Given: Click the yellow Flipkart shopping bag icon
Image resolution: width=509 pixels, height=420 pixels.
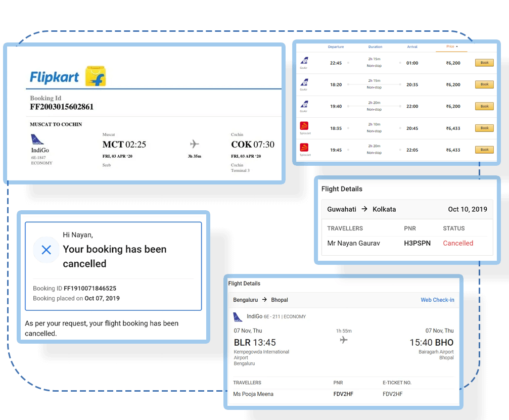Looking at the screenshot, I should click(96, 76).
